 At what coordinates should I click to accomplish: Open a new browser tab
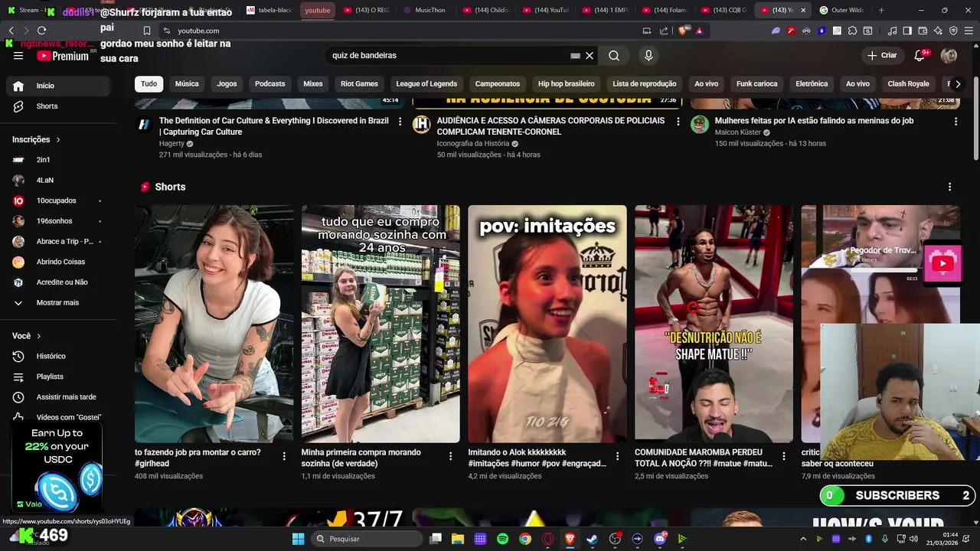[881, 10]
